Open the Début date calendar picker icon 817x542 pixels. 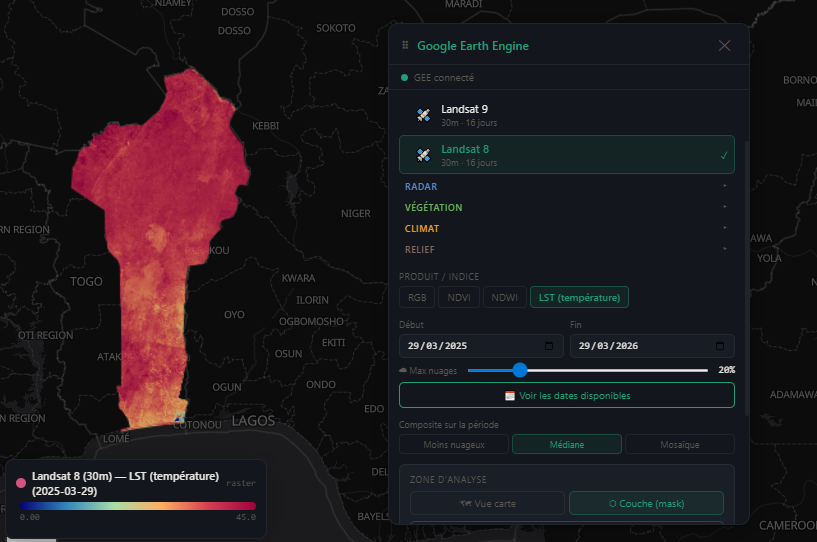pyautogui.click(x=549, y=346)
